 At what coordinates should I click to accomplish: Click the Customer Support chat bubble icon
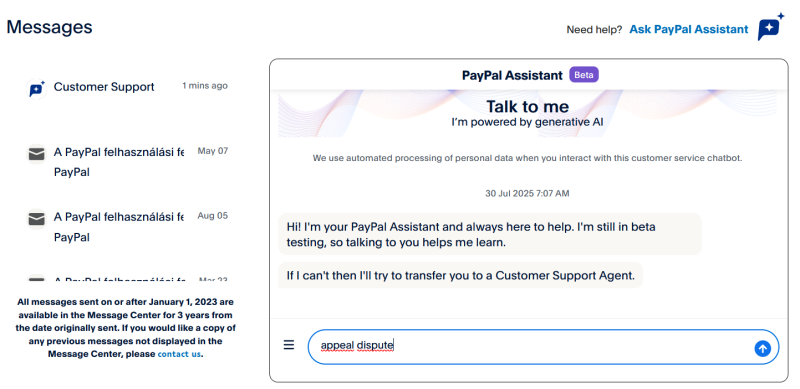(x=36, y=89)
